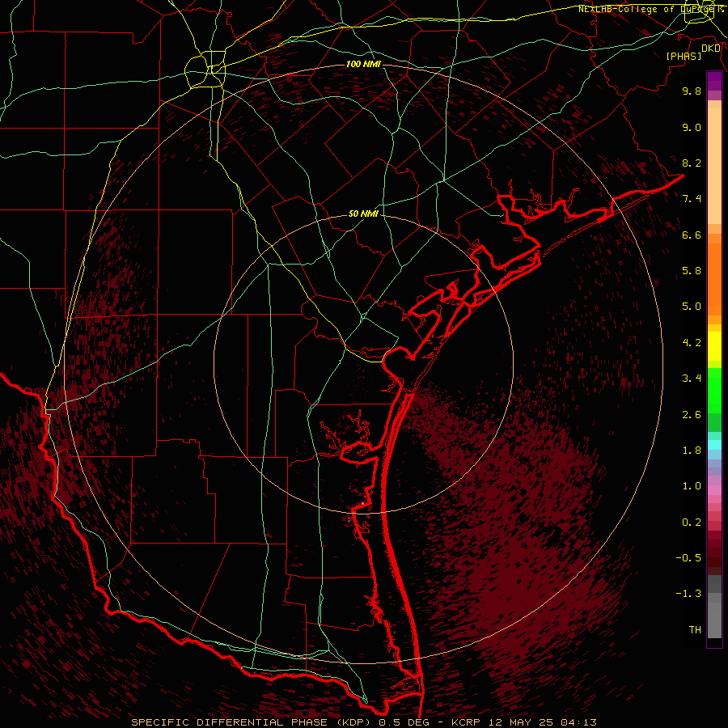Viewport: 728px width, 728px height.
Task: Click the 100 NMI range ring label
Action: (363, 64)
